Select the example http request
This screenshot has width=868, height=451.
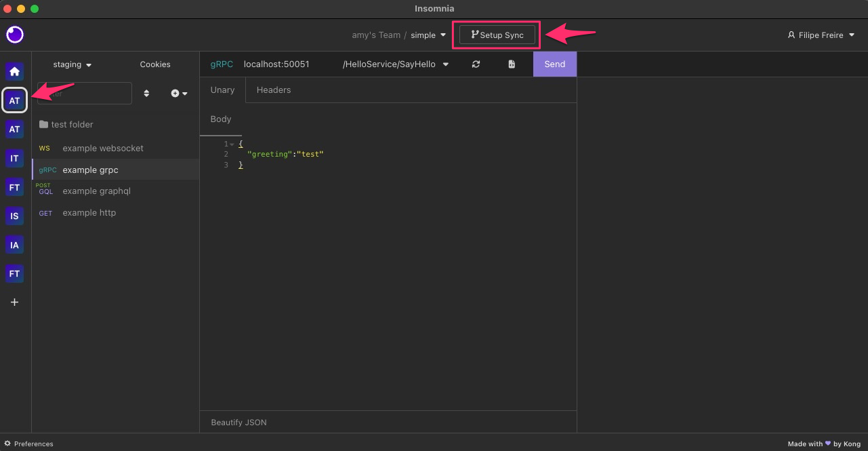coord(116,213)
